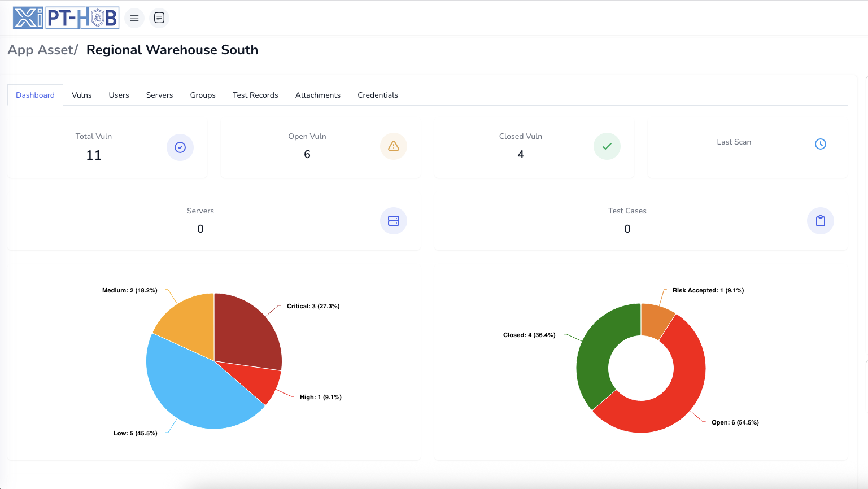Image resolution: width=868 pixels, height=489 pixels.
Task: Open the notes document icon in header
Action: pos(159,18)
